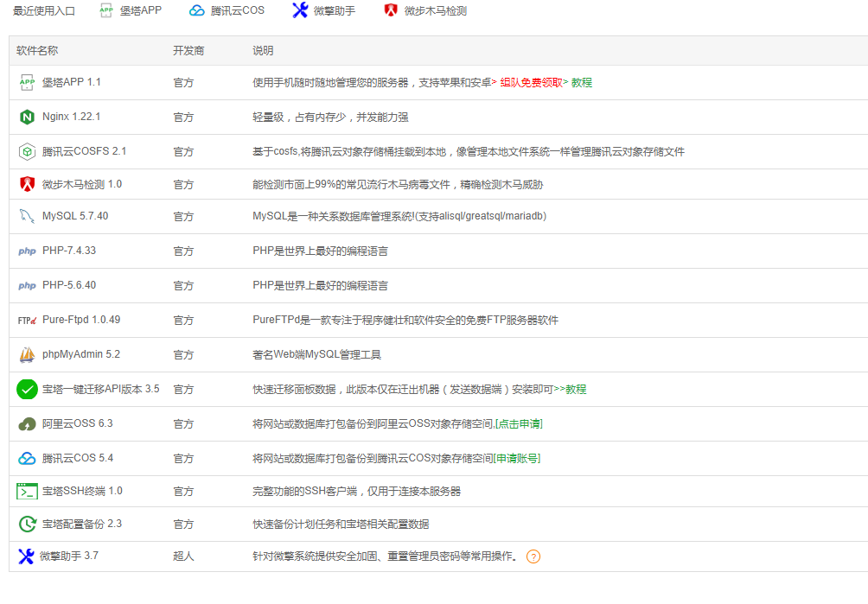Click the orange question mark help icon
Image resolution: width=868 pixels, height=604 pixels.
point(533,556)
